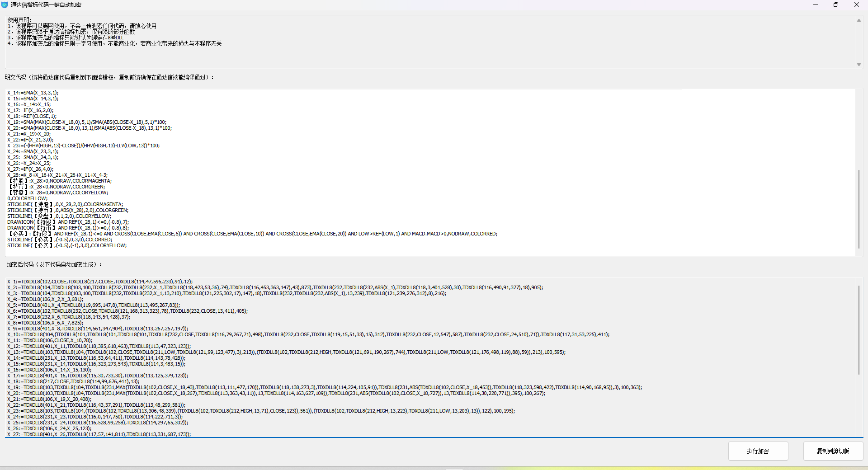The width and height of the screenshot is (868, 470).
Task: Close the 通达信指标代码一键自动加密 window
Action: (x=856, y=5)
